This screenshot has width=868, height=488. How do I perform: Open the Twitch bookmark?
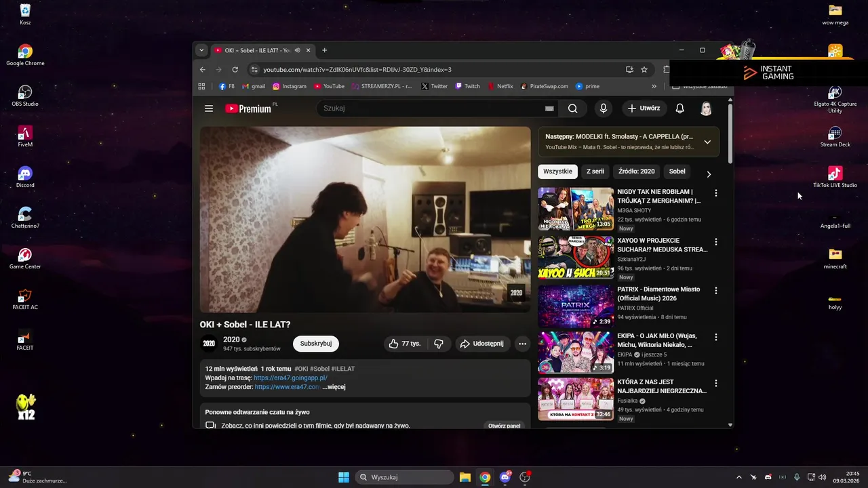click(468, 86)
